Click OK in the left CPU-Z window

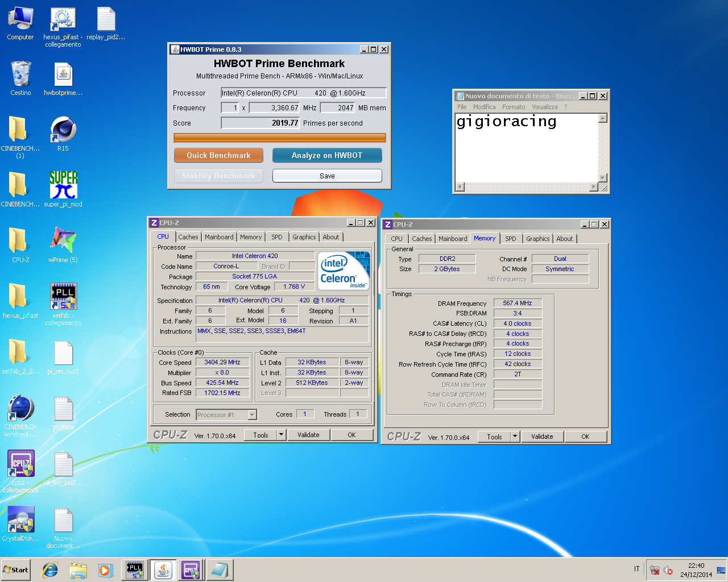[351, 435]
